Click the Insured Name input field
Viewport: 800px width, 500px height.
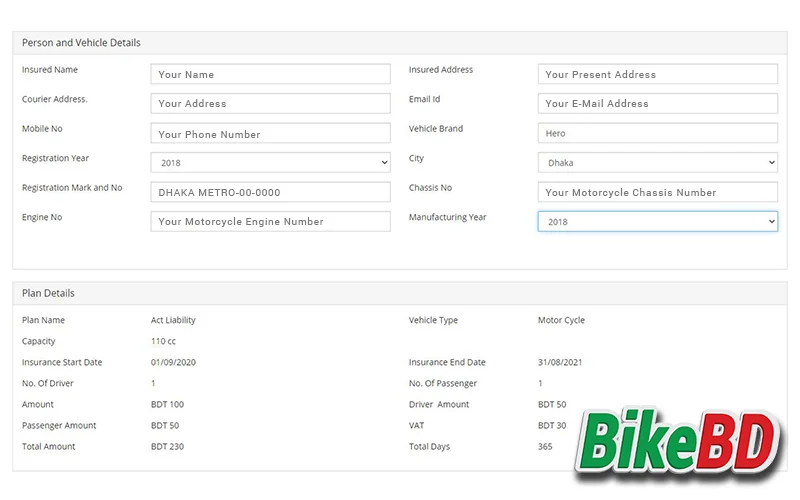click(270, 74)
